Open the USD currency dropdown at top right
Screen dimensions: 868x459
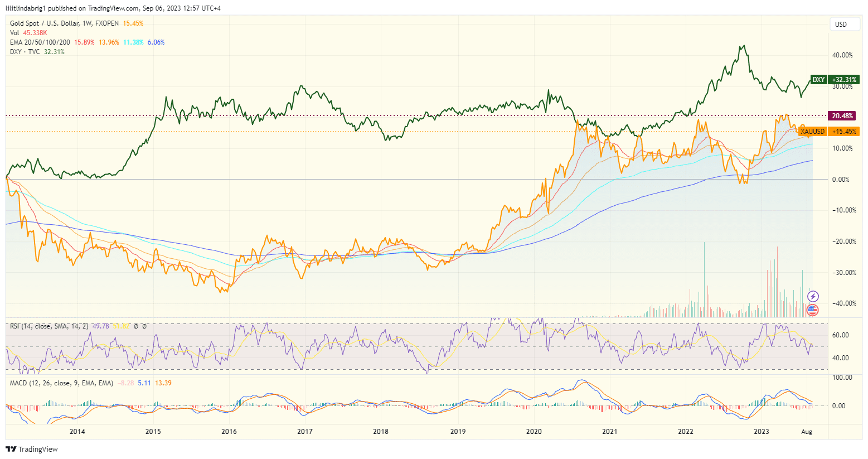click(x=844, y=24)
